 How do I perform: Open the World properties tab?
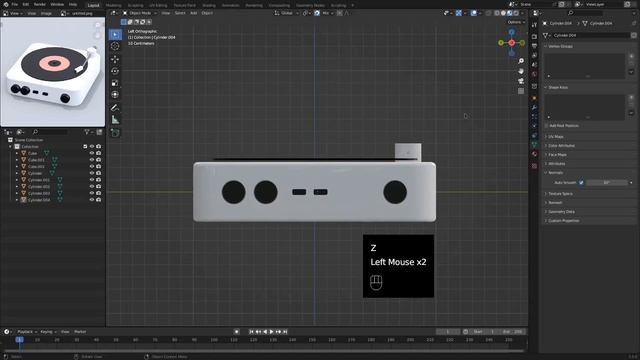(x=534, y=74)
